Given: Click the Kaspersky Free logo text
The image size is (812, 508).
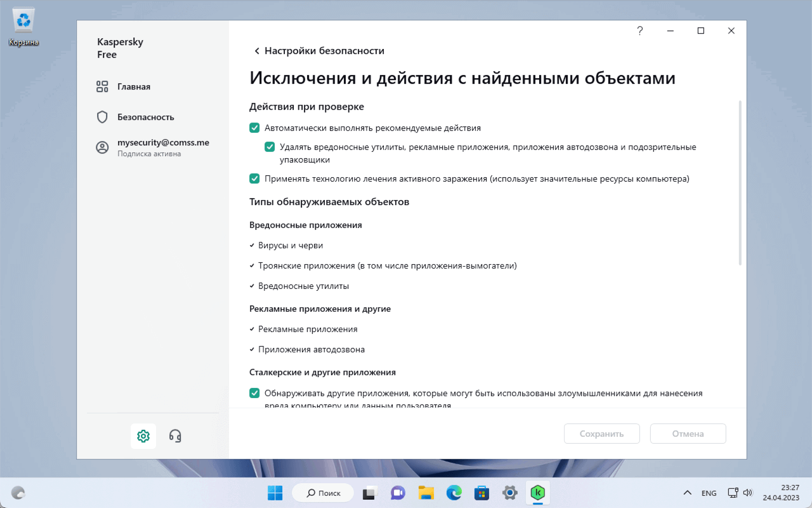Looking at the screenshot, I should (x=120, y=48).
